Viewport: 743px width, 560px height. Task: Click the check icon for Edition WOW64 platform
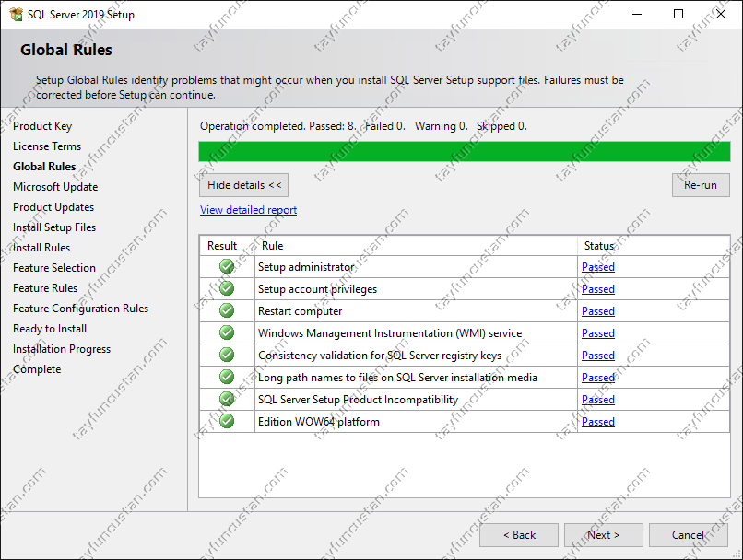pyautogui.click(x=227, y=421)
